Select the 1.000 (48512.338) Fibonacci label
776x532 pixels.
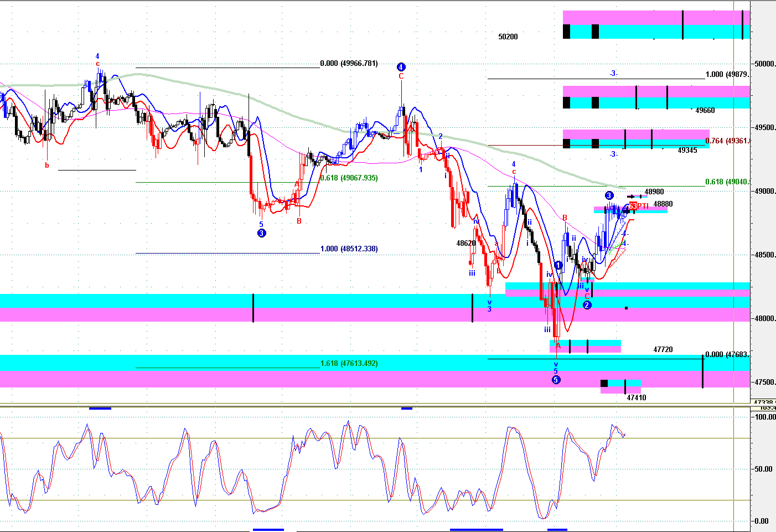click(x=349, y=249)
